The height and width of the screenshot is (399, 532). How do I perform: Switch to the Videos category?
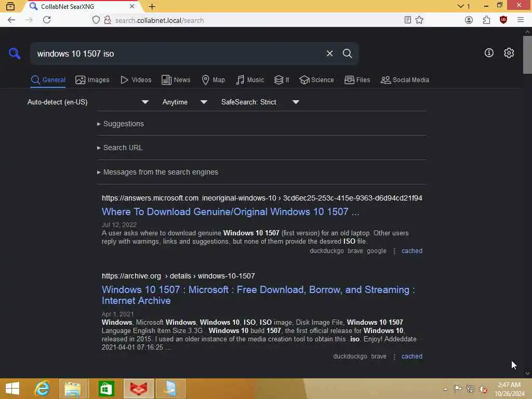[136, 80]
